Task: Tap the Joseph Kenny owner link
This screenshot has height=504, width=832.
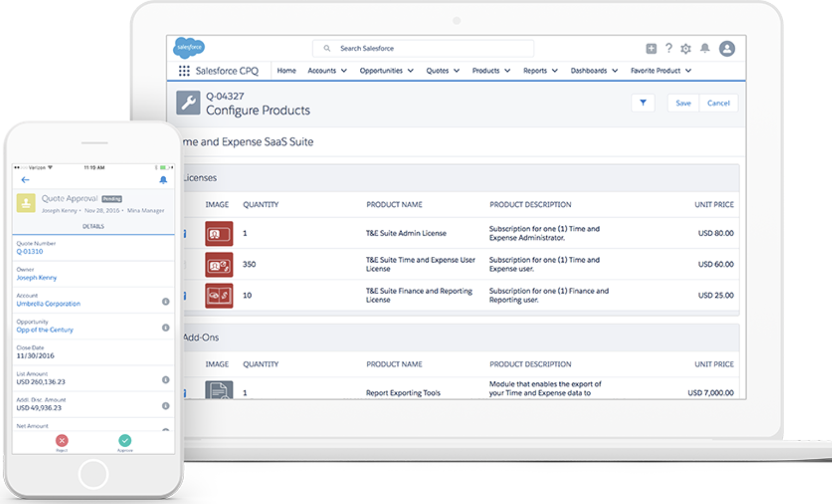Action: (x=36, y=278)
